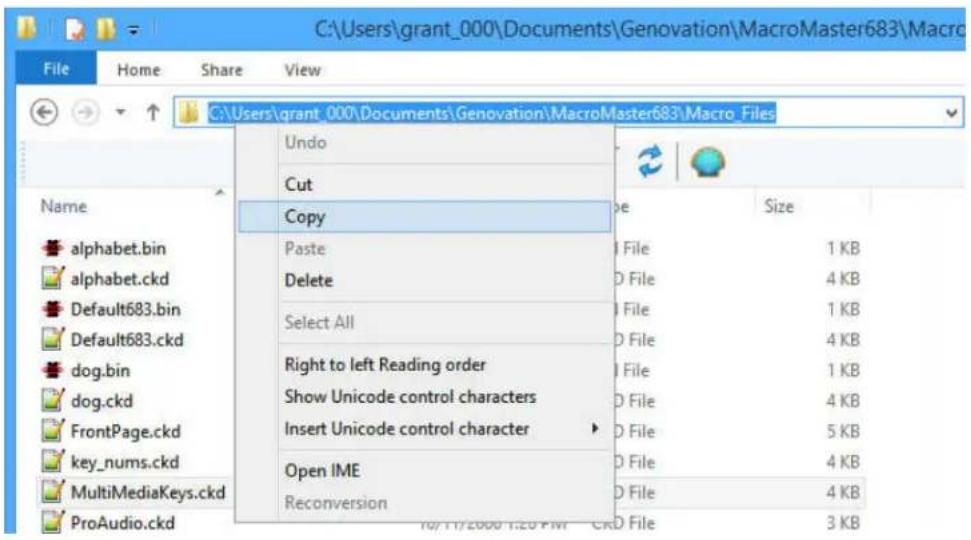Open the recent locations dropdown arrow

pos(121,113)
